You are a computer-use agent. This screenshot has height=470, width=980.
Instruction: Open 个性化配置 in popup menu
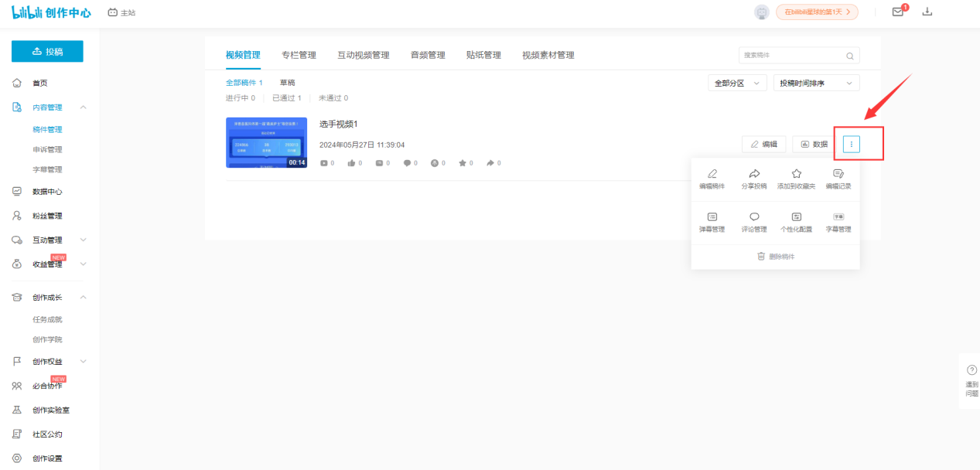pyautogui.click(x=796, y=223)
